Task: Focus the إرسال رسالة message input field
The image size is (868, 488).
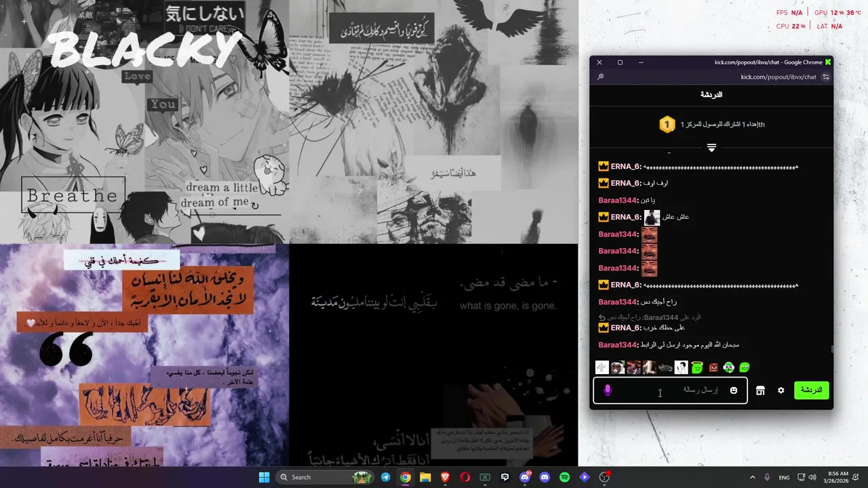Action: coord(671,390)
